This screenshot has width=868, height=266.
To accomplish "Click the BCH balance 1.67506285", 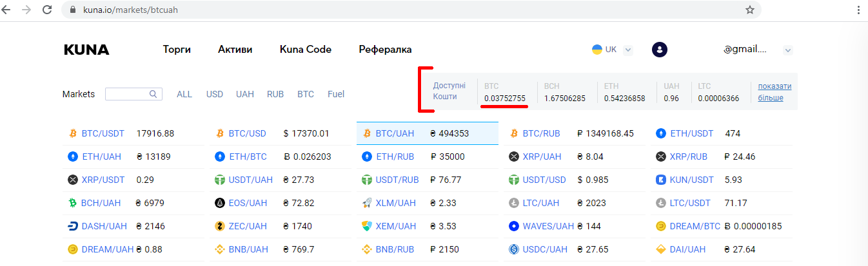I will (x=565, y=99).
